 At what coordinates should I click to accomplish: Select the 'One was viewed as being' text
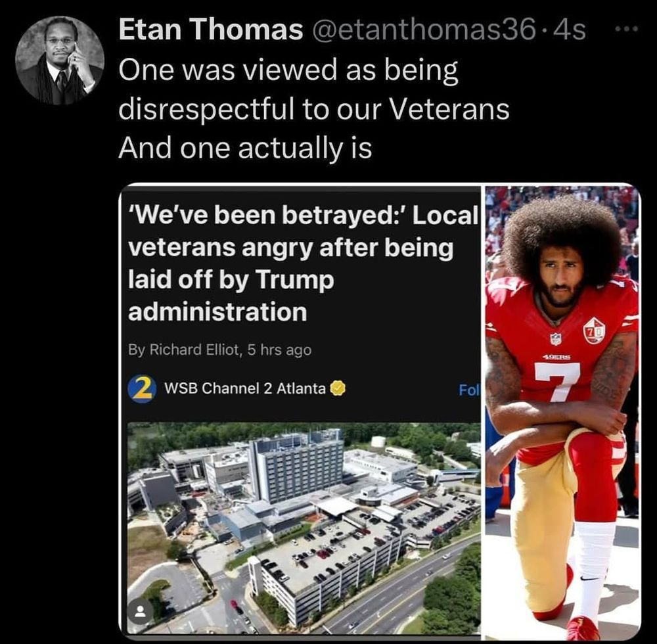288,70
